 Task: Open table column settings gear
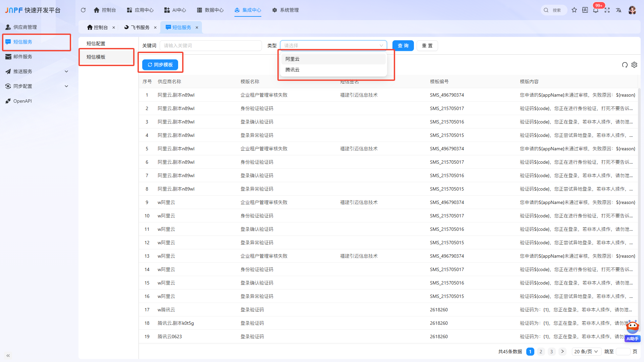pyautogui.click(x=634, y=65)
